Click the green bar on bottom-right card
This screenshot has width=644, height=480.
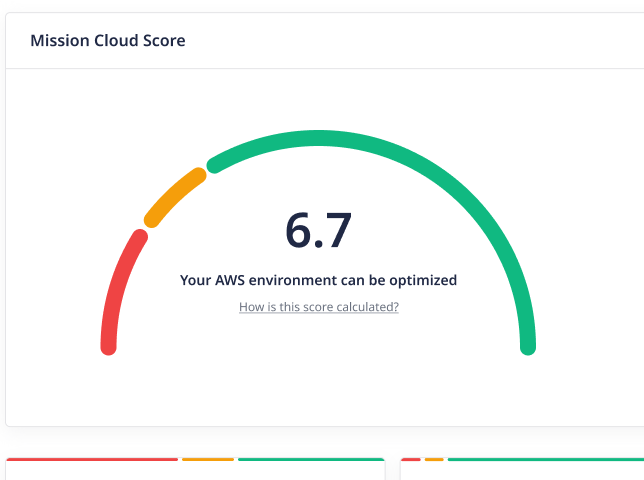pyautogui.click(x=545, y=460)
